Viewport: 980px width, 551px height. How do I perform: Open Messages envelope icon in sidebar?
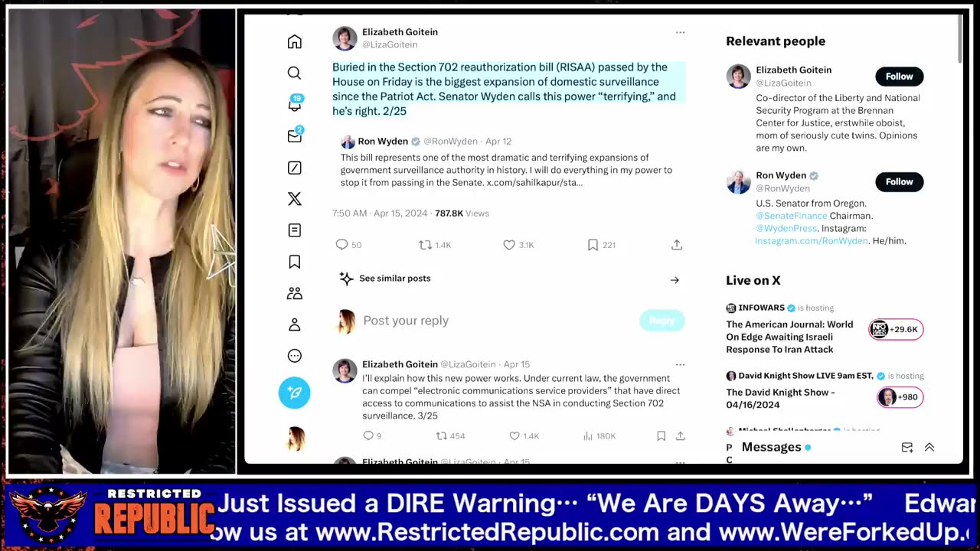pos(294,136)
